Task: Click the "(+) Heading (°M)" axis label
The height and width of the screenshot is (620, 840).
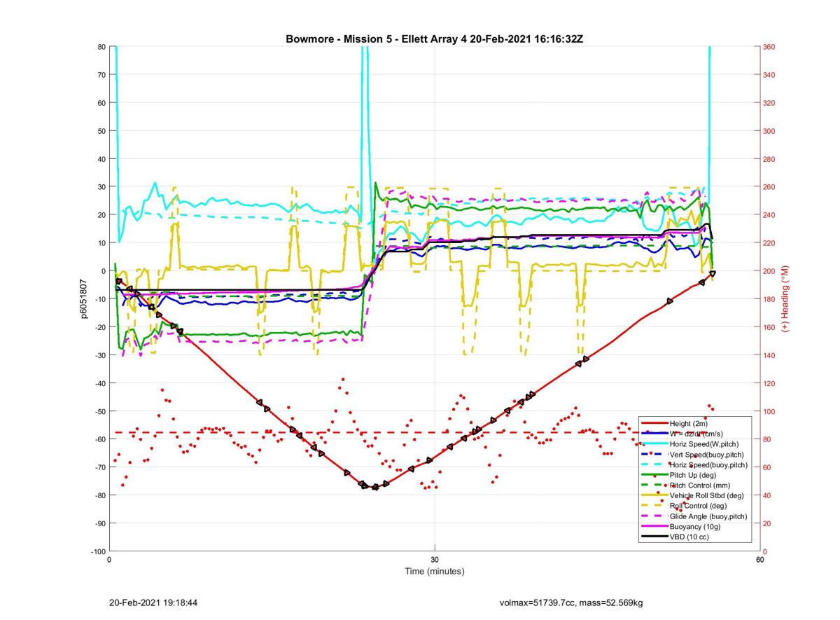Action: pyautogui.click(x=785, y=299)
